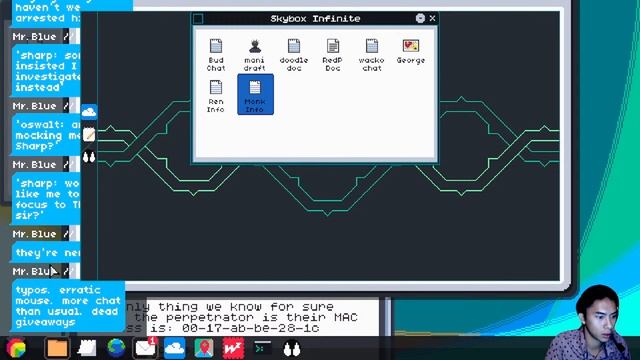Close the Skybox Infinite window
The height and width of the screenshot is (360, 640).
pyautogui.click(x=432, y=18)
